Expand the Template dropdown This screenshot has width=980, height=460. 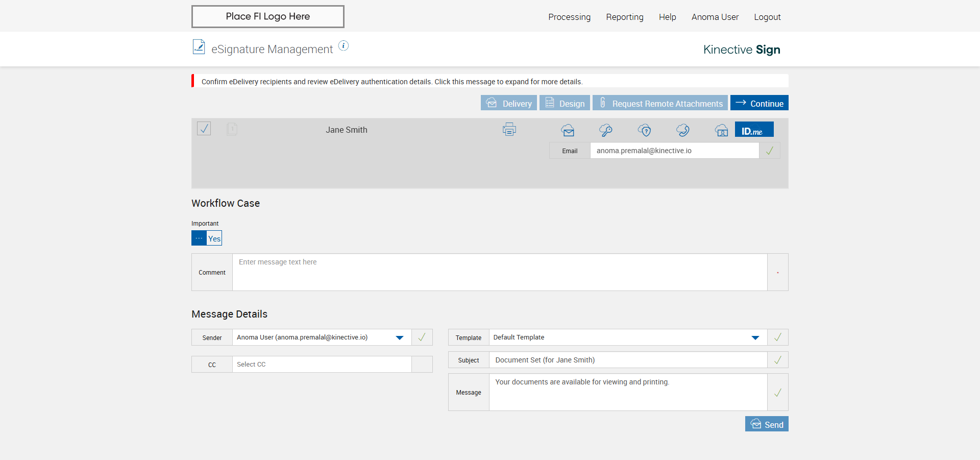coord(755,337)
